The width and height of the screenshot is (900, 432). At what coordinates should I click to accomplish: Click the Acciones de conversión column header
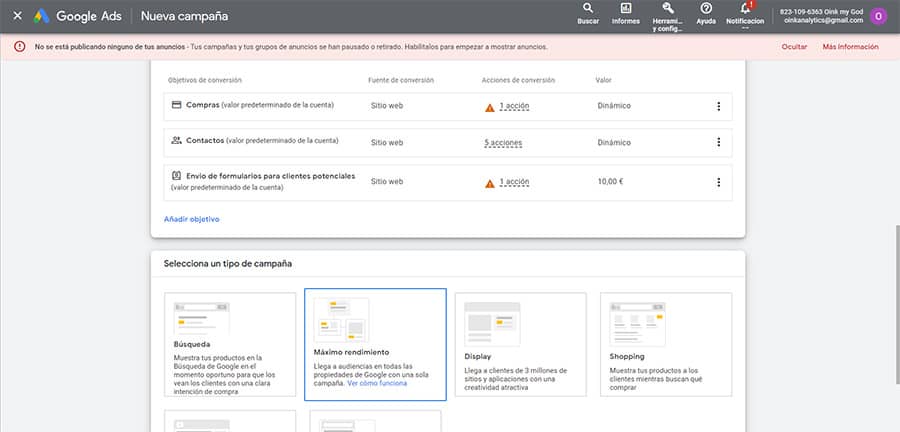(x=518, y=80)
